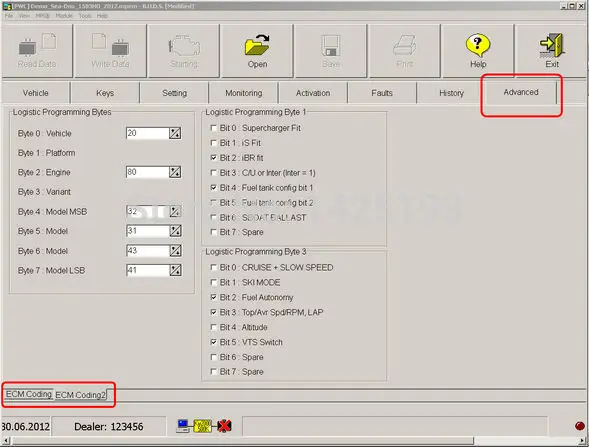Switch to the Keys tab
Screen dimensions: 589x447
tap(105, 93)
